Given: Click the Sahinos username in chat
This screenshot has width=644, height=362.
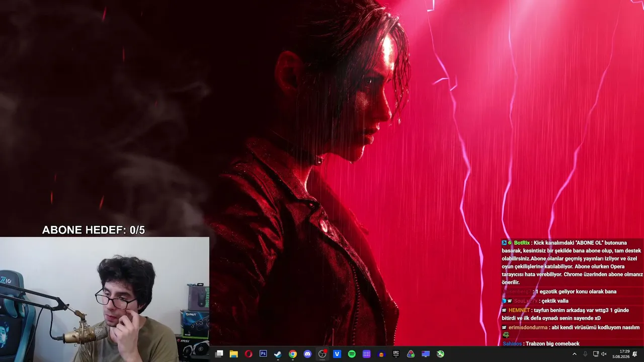Looking at the screenshot, I should [512, 344].
